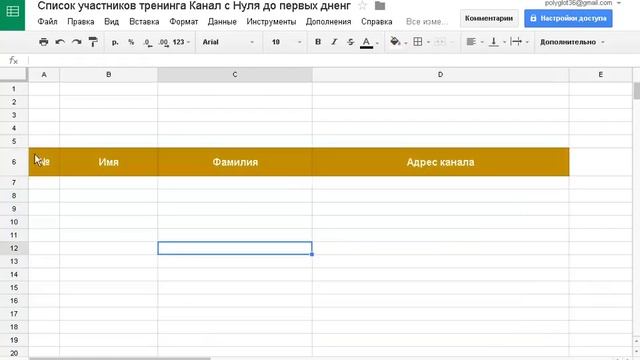
Task: Apply percent format
Action: point(131,42)
